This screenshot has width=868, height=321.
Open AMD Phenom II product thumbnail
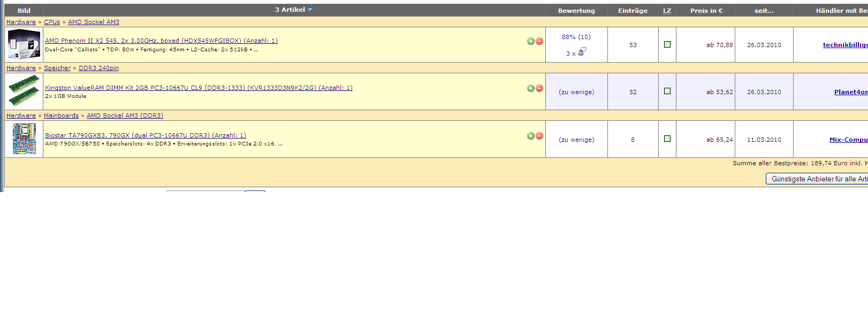tap(24, 44)
